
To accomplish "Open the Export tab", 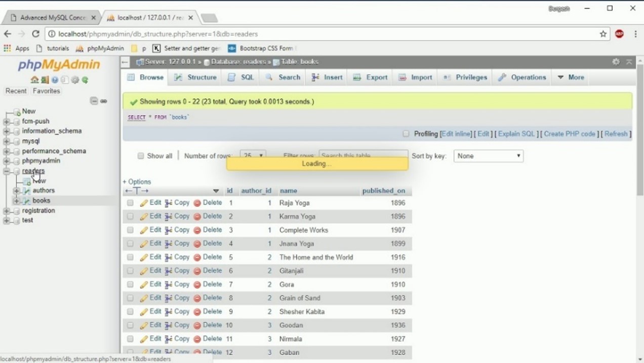I will coord(370,78).
